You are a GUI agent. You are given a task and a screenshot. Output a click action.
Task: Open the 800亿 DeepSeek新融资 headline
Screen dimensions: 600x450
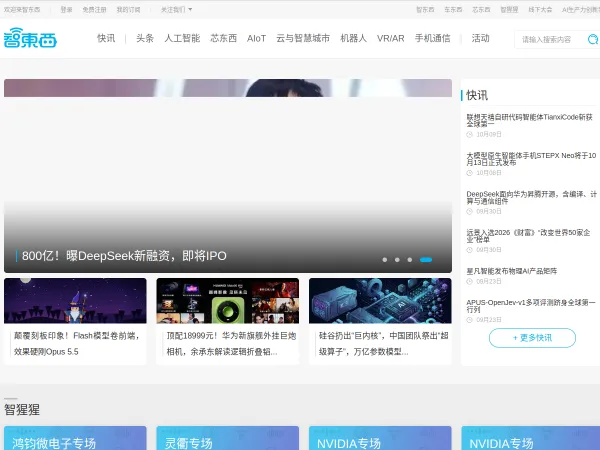124,256
